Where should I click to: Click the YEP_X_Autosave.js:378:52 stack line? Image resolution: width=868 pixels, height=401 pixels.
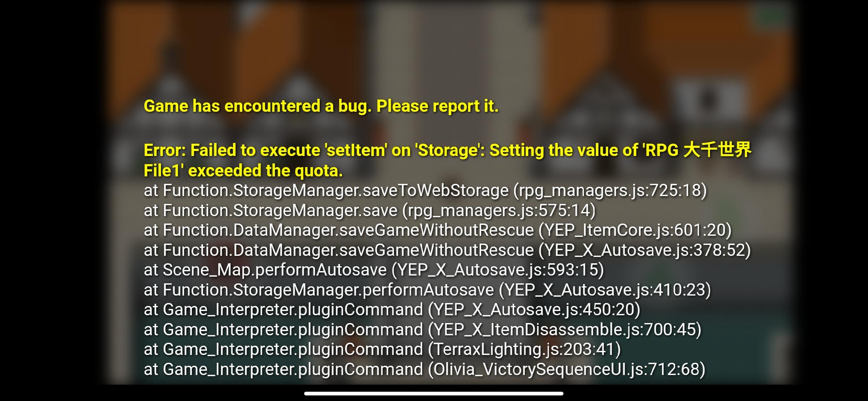point(447,250)
